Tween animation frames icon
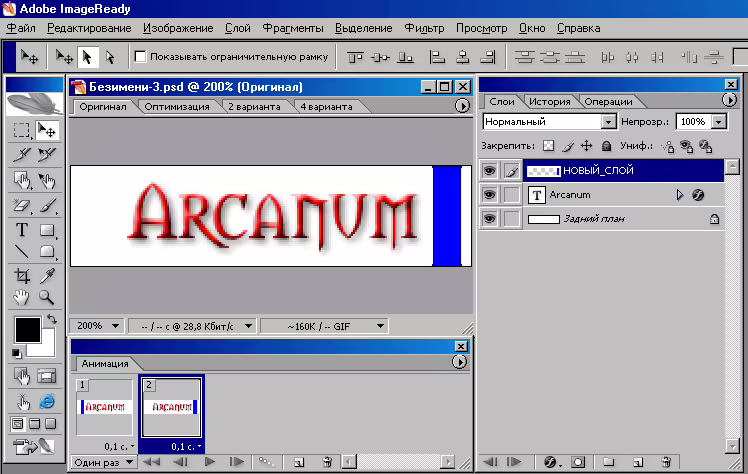Viewport: 748px width, 474px height. (266, 462)
